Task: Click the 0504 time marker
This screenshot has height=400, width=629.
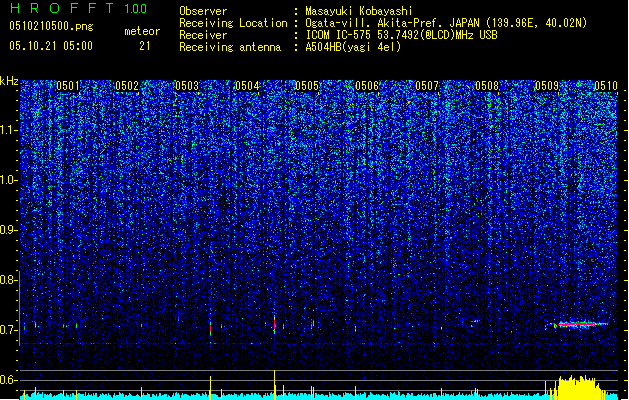Action: 247,86
